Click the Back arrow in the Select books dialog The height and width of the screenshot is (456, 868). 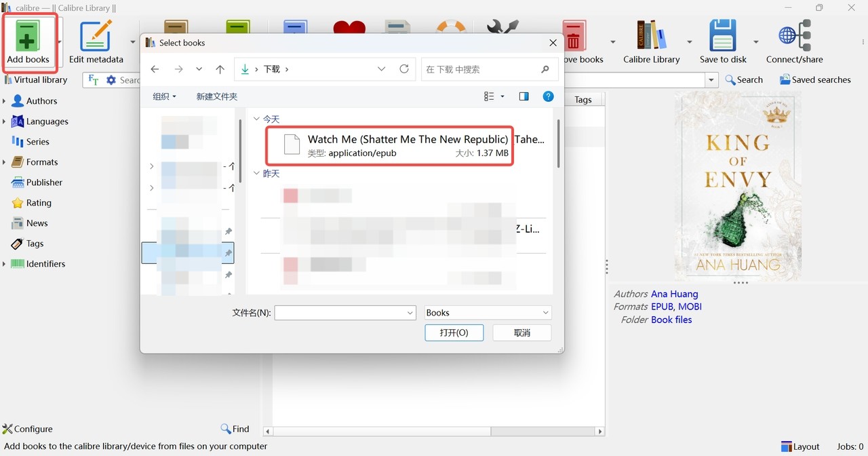(155, 69)
